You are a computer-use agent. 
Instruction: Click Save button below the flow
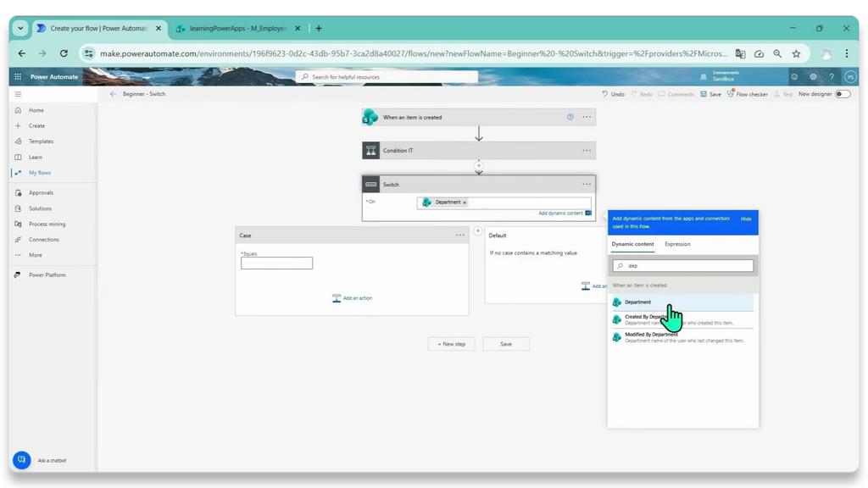(506, 344)
